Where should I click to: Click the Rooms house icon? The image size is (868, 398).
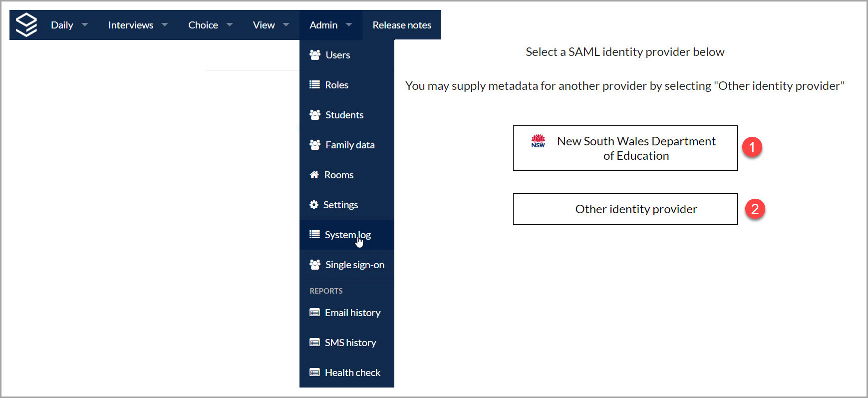tap(314, 175)
